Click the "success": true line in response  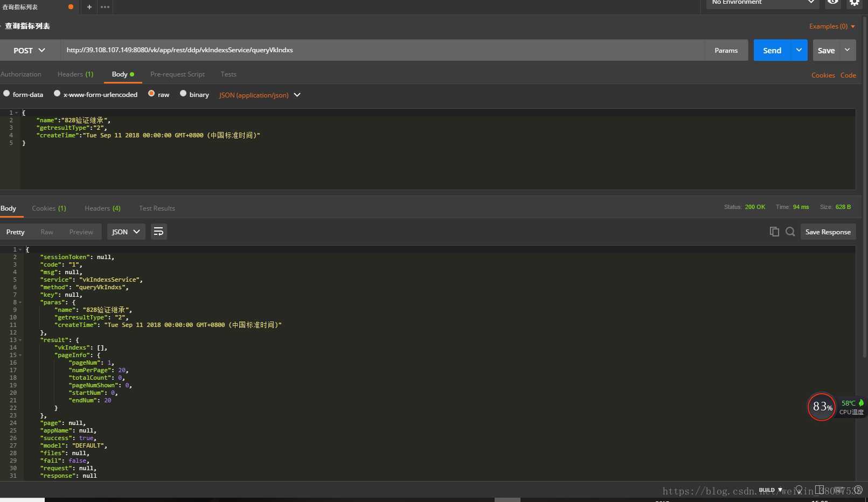coord(68,438)
